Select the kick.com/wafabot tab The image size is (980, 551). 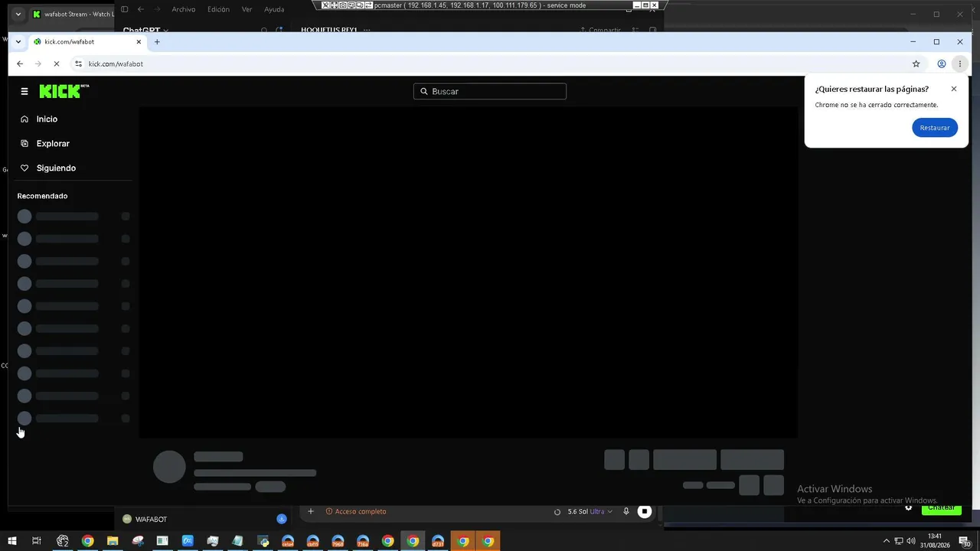87,42
